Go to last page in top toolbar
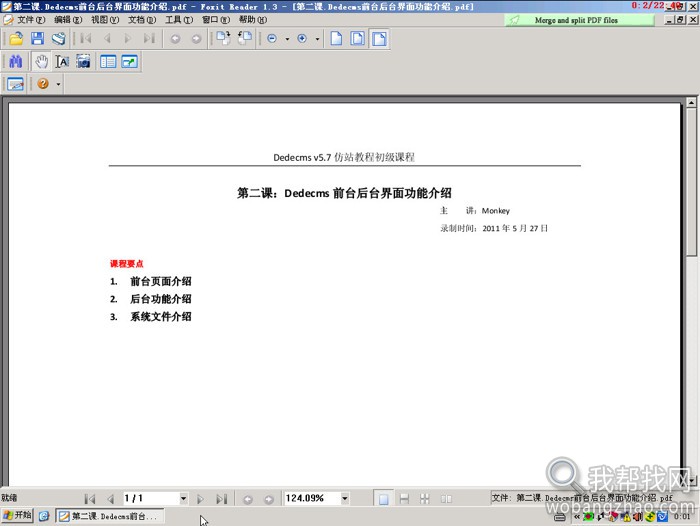This screenshot has width=700, height=526. 149,39
